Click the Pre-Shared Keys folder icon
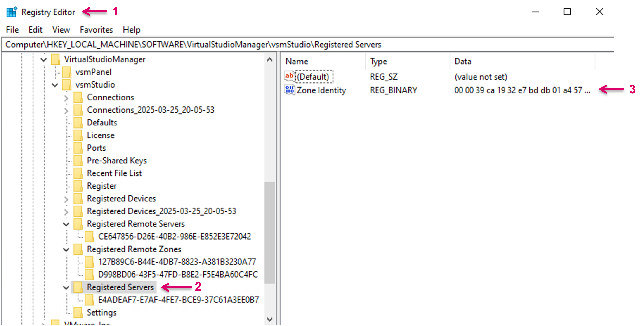The image size is (644, 326). click(x=78, y=161)
